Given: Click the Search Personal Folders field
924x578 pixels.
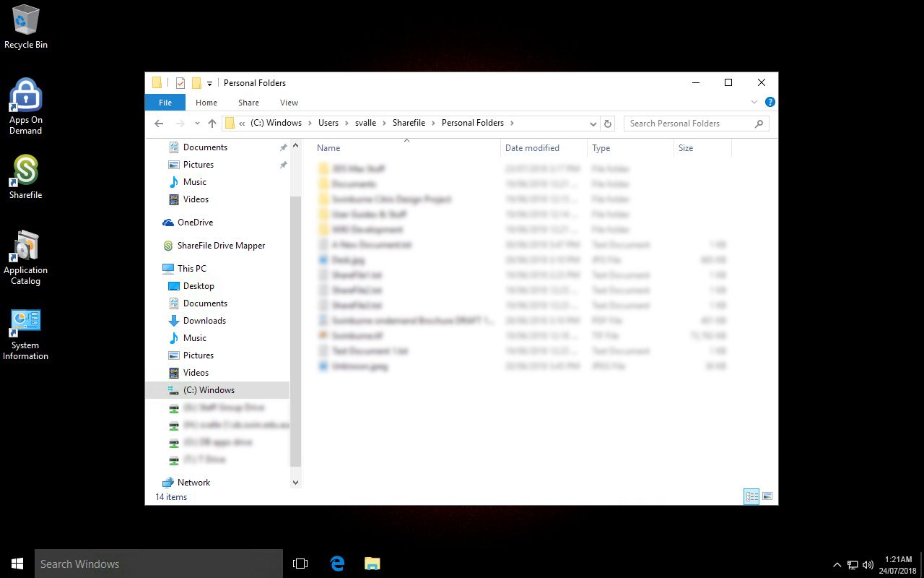Looking at the screenshot, I should tap(689, 124).
